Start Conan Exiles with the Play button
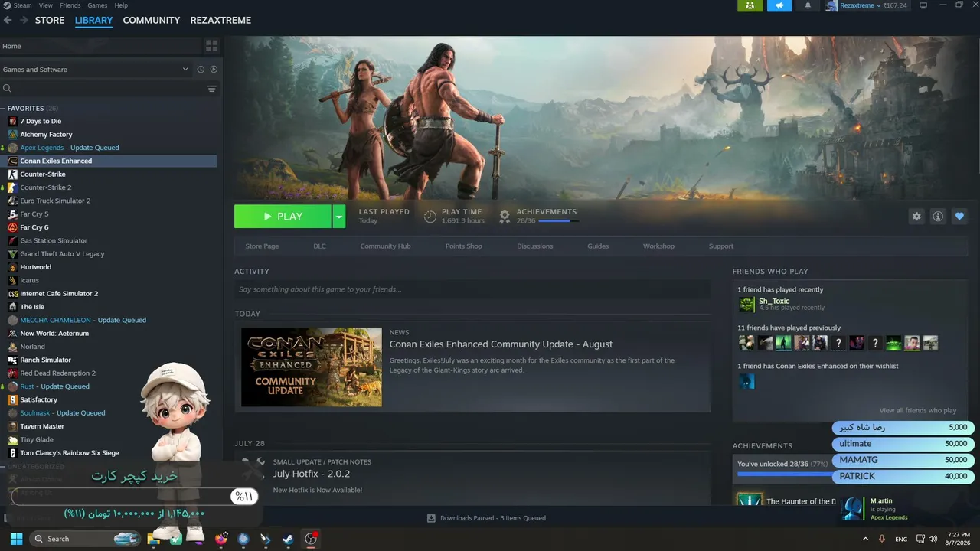The width and height of the screenshot is (980, 551). [x=283, y=217]
